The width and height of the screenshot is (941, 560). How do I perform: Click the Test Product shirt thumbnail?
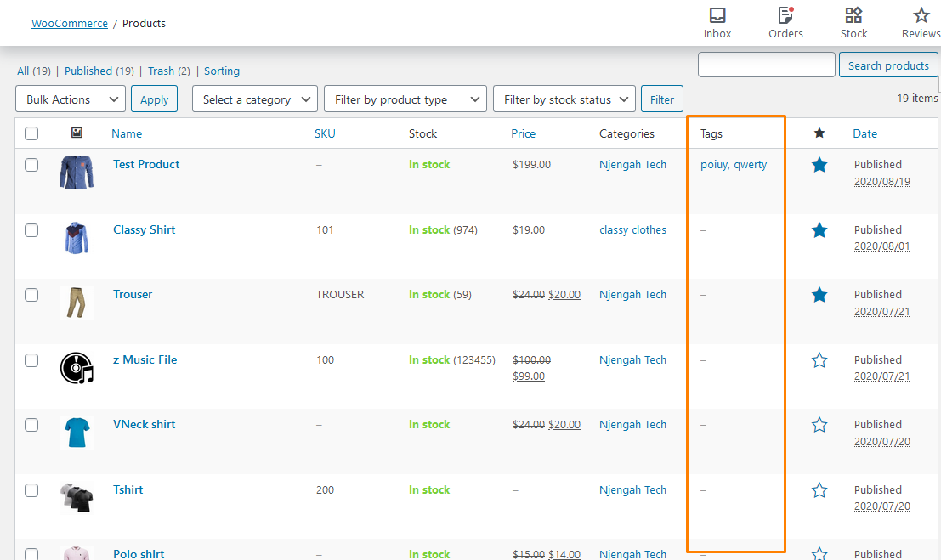tap(77, 173)
